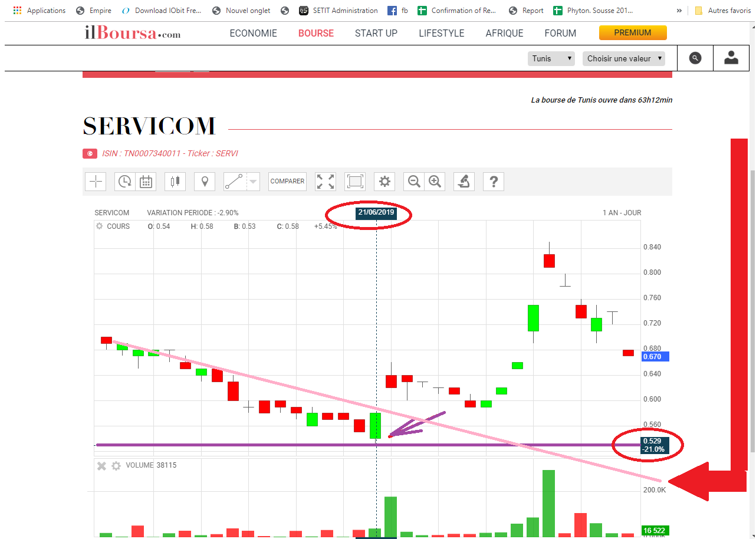Open the Report bookmark
The height and width of the screenshot is (539, 756).
click(526, 11)
